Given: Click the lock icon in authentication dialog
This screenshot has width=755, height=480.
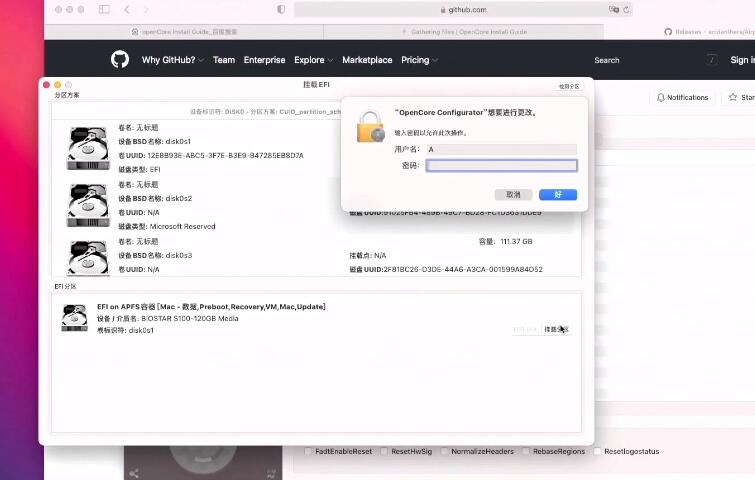Looking at the screenshot, I should click(x=370, y=127).
